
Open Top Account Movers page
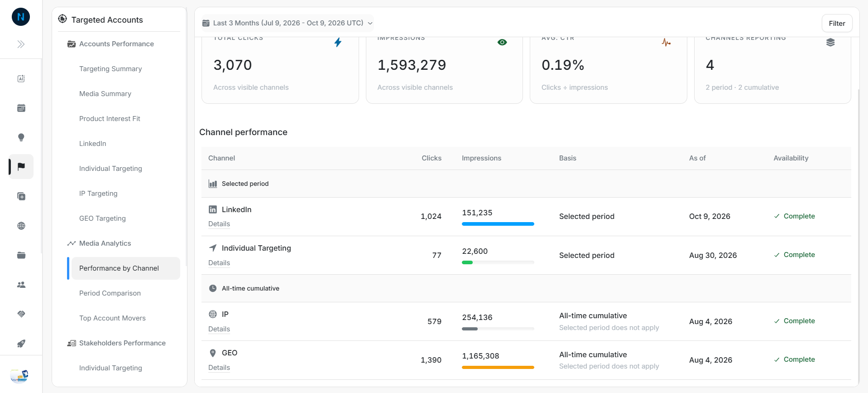(x=112, y=318)
